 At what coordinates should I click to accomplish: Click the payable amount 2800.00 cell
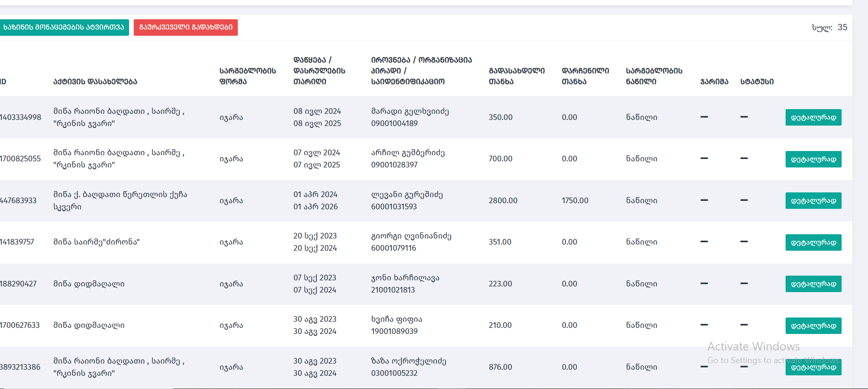point(503,200)
